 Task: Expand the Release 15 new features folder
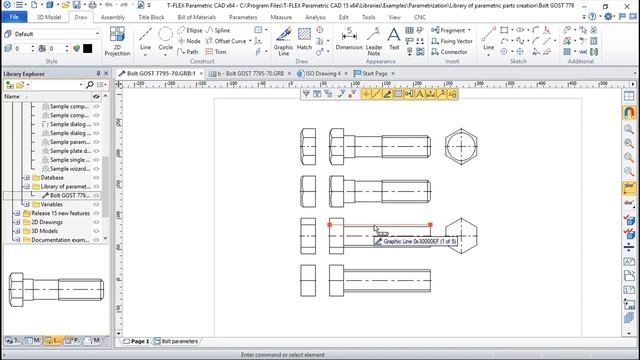[18, 213]
